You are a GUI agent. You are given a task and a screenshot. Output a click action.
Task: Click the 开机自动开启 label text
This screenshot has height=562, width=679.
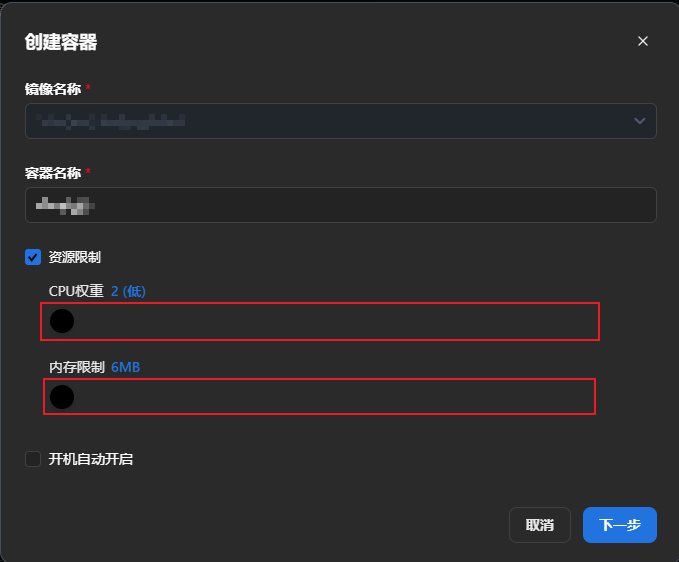point(91,459)
